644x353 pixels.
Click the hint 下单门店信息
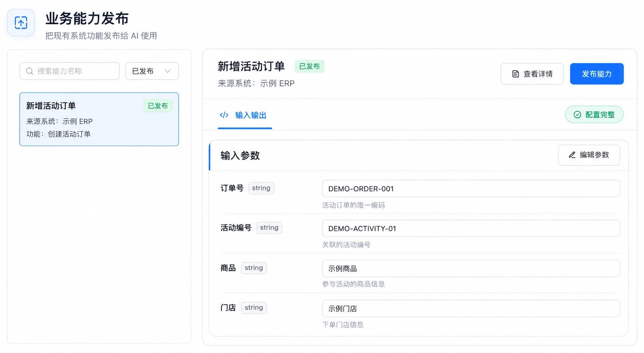(343, 324)
